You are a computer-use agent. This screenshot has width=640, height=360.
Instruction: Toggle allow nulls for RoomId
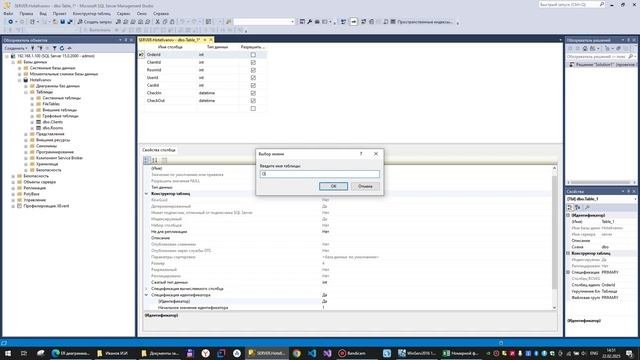[x=253, y=70]
